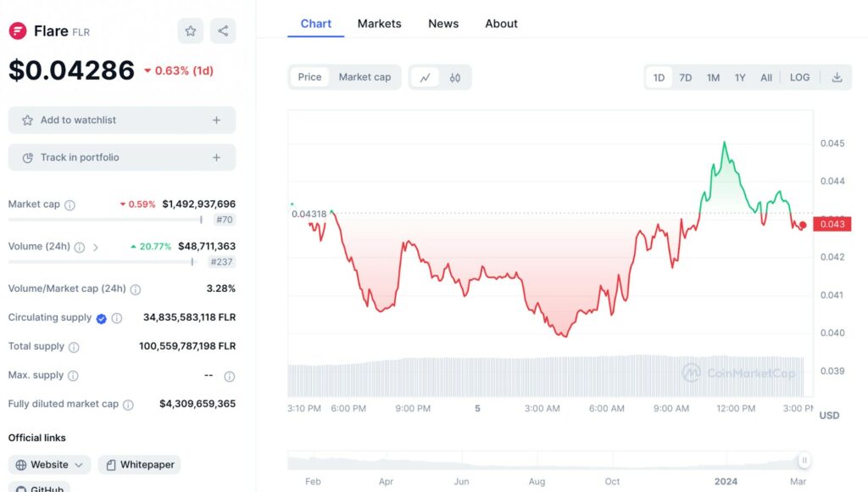Click the 0.63% (1d) change text

[179, 71]
